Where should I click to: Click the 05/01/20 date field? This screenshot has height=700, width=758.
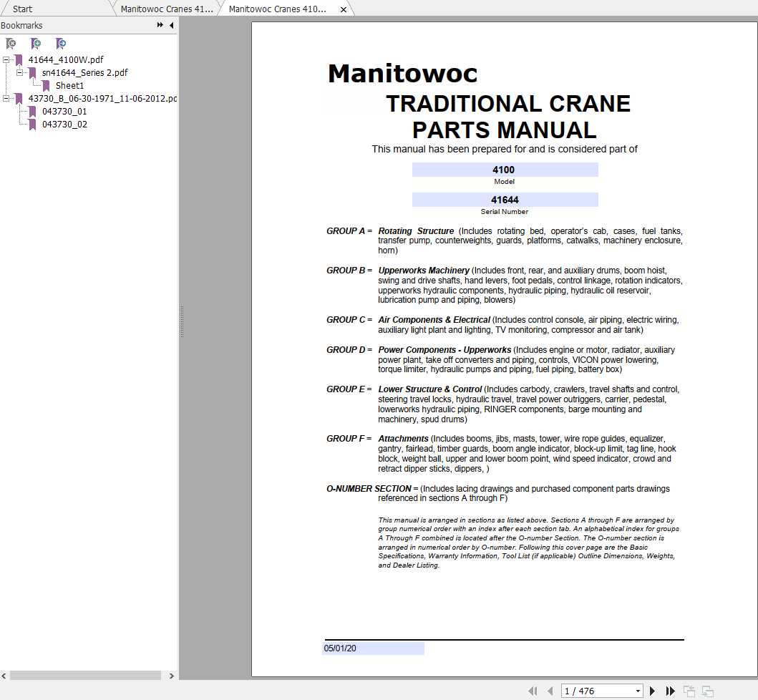[373, 648]
